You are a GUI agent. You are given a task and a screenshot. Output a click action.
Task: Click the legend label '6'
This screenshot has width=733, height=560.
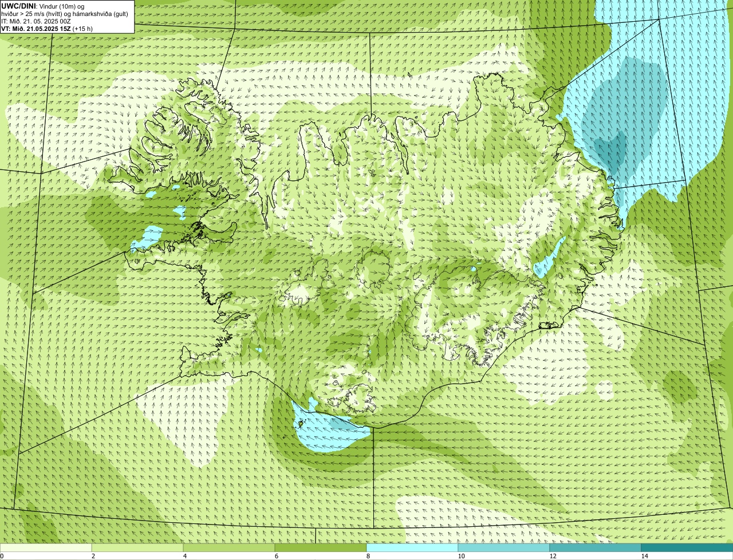[x=276, y=556]
